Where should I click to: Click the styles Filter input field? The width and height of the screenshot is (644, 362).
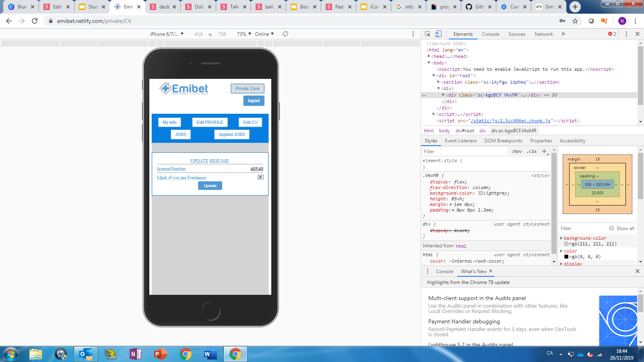[x=465, y=152]
